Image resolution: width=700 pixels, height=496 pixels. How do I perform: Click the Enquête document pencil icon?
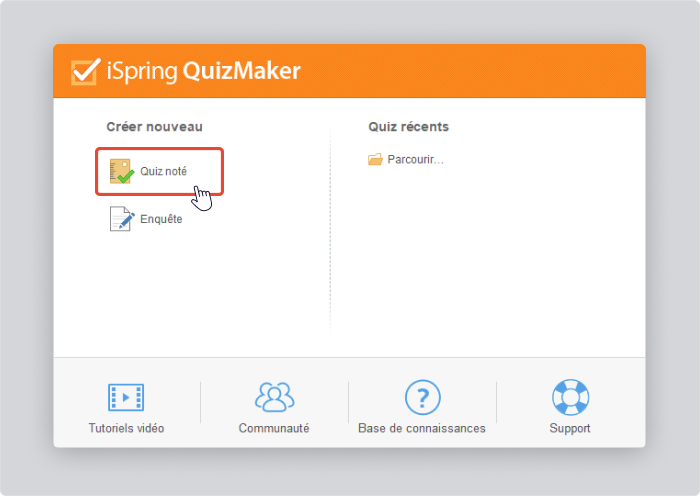[122, 219]
